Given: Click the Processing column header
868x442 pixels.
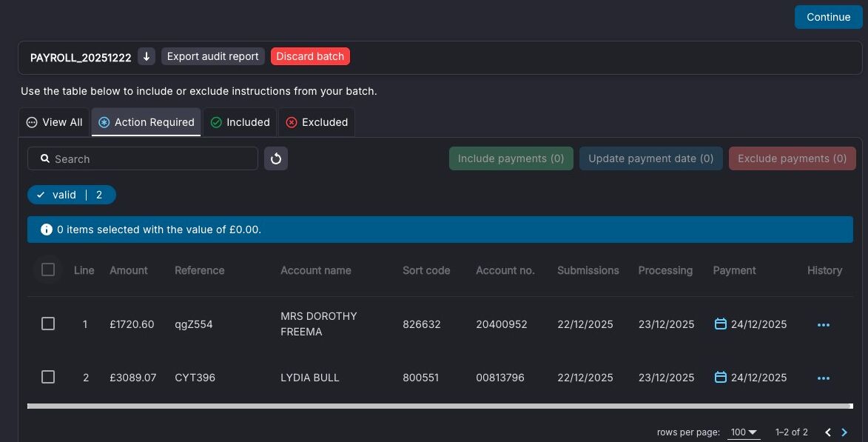Looking at the screenshot, I should (665, 270).
